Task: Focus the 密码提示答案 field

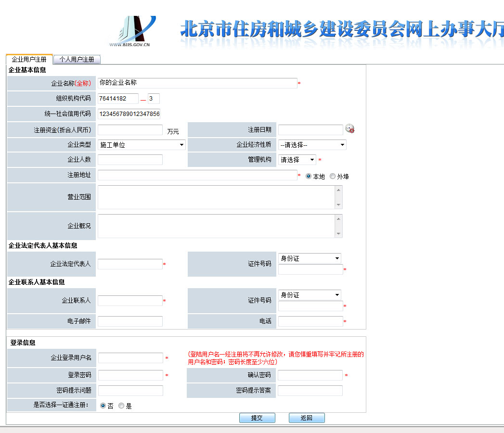Action: tap(310, 391)
